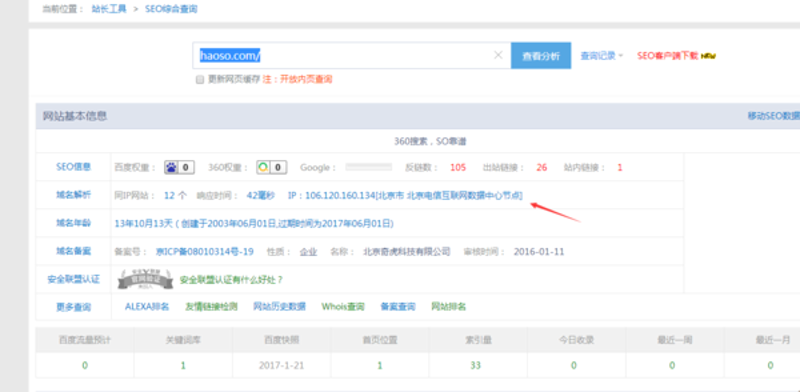Click the review date 2016-01-11
The width and height of the screenshot is (800, 392).
pyautogui.click(x=539, y=252)
